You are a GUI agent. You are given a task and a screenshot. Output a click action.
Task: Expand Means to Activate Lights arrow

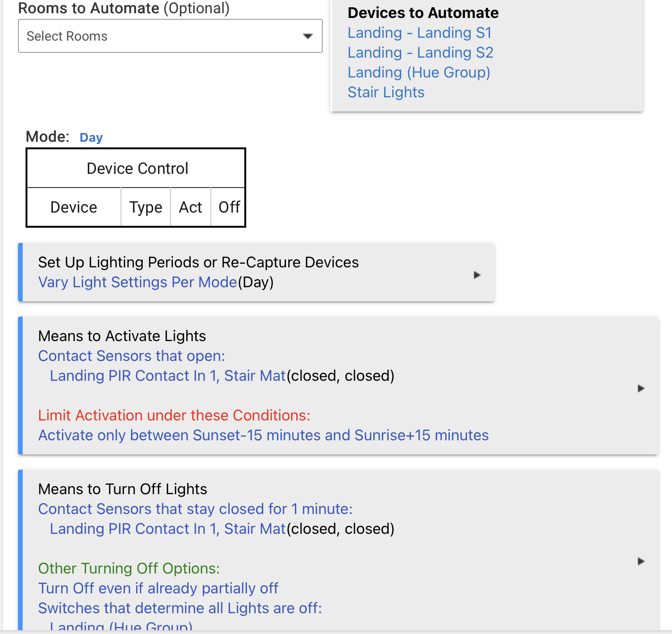point(641,388)
